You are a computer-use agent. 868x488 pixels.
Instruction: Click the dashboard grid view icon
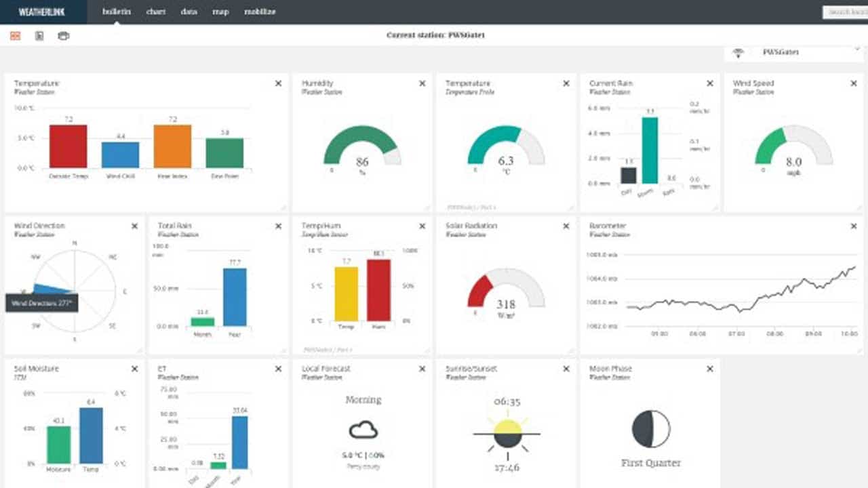(x=15, y=36)
